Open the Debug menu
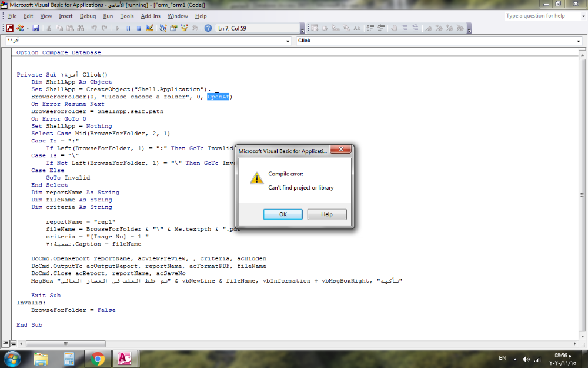 coord(88,16)
